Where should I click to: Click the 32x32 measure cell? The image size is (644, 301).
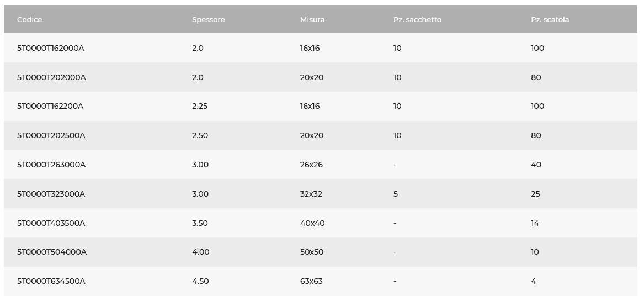tap(311, 194)
